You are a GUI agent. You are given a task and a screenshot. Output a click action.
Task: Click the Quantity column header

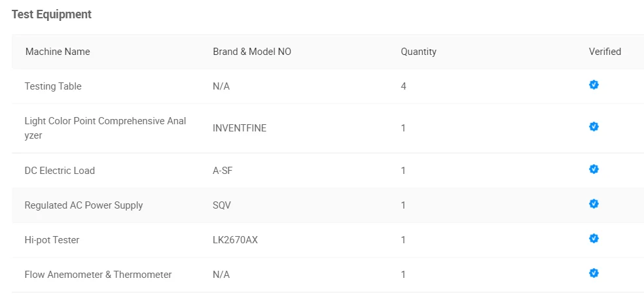pos(418,52)
